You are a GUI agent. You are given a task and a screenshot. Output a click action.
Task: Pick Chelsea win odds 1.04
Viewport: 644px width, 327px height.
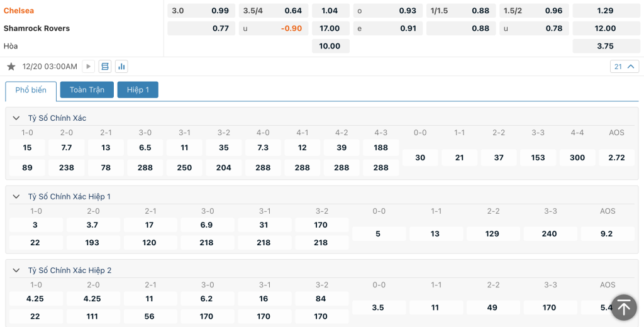coord(331,11)
